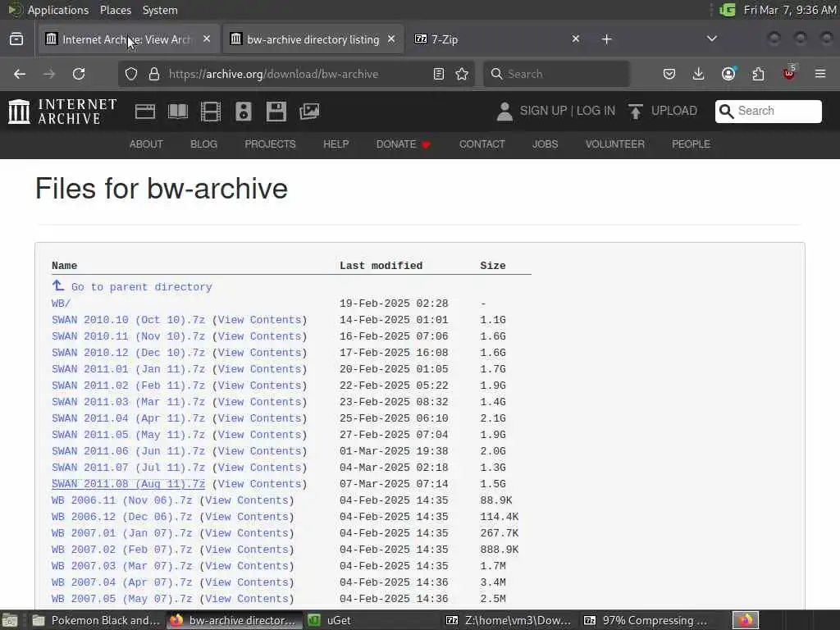
Task: Open the PROJECTS navigation link
Action: 270,144
